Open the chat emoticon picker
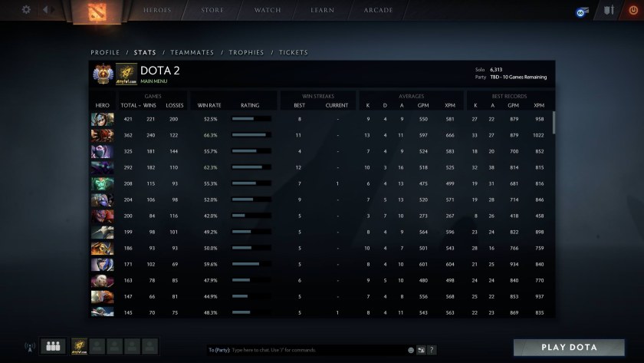 (x=411, y=350)
